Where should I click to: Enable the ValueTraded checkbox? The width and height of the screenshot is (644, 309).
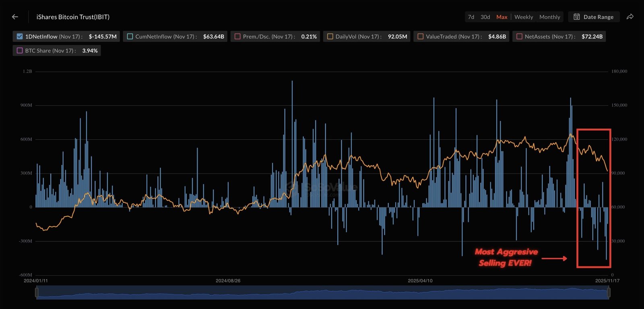point(421,37)
